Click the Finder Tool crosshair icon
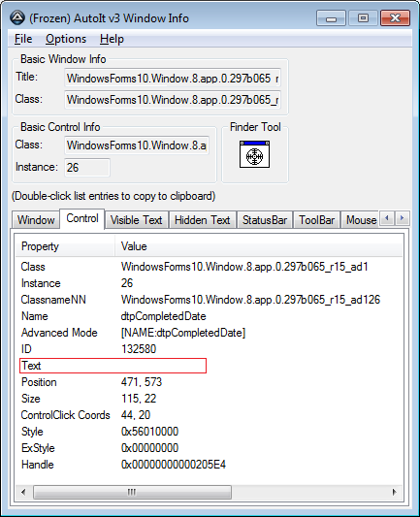 coord(254,154)
